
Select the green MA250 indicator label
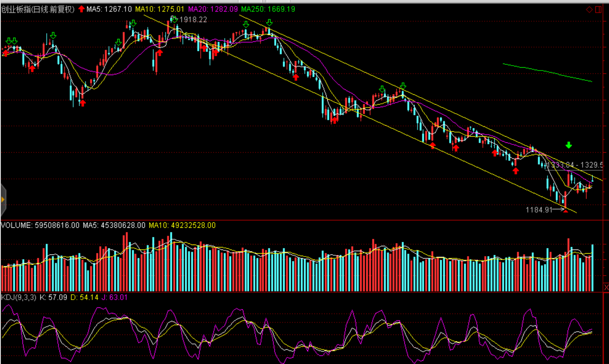point(268,9)
